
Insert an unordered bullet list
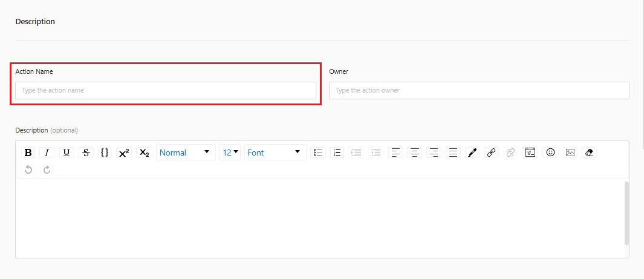(x=318, y=153)
